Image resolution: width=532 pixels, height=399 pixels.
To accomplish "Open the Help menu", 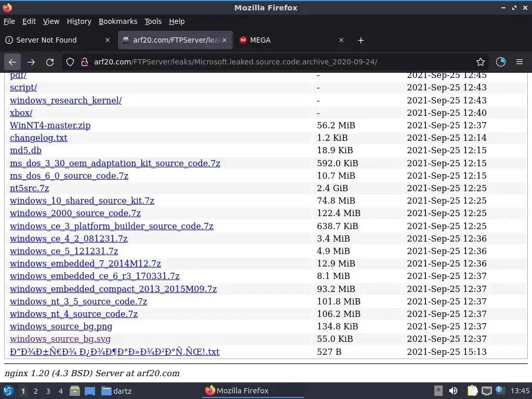I will click(x=177, y=21).
